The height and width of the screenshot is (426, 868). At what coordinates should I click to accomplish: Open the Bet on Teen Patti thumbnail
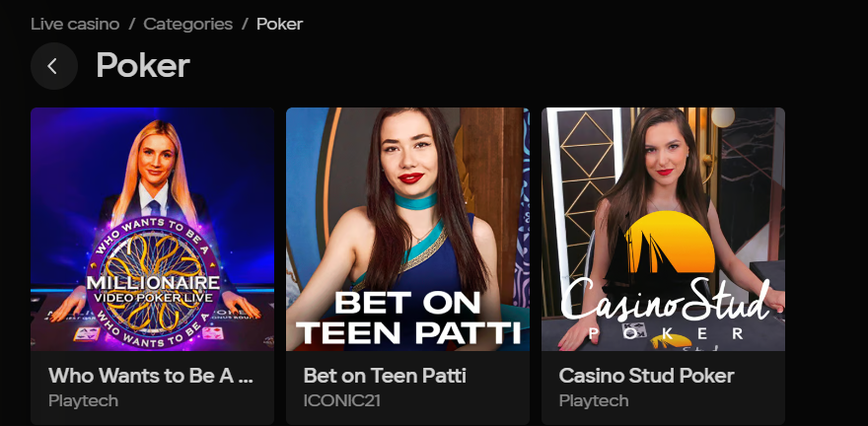[x=407, y=229]
